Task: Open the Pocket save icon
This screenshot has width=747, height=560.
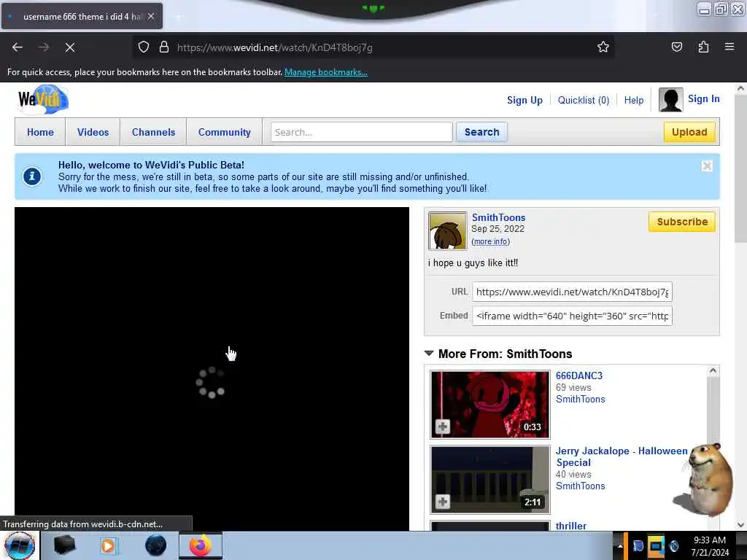Action: point(676,47)
